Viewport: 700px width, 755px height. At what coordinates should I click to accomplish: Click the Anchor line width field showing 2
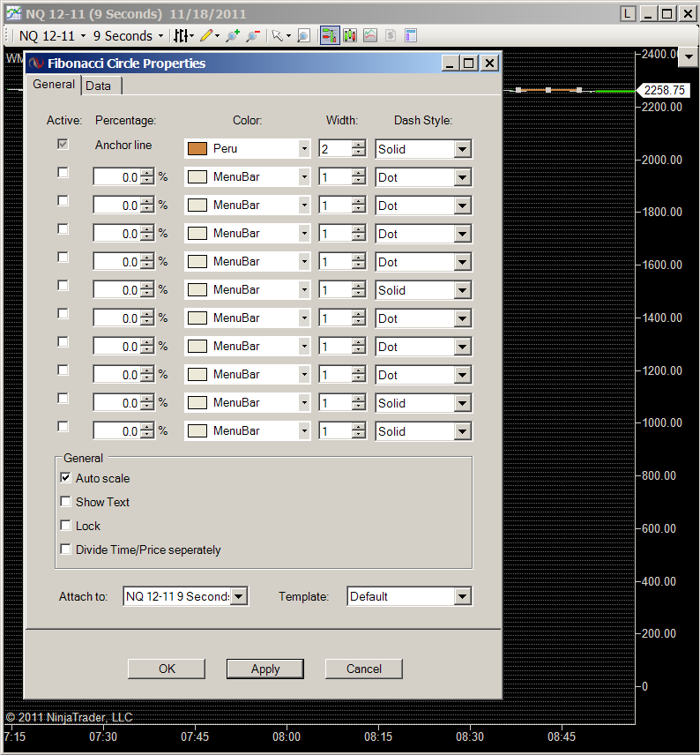pyautogui.click(x=336, y=149)
